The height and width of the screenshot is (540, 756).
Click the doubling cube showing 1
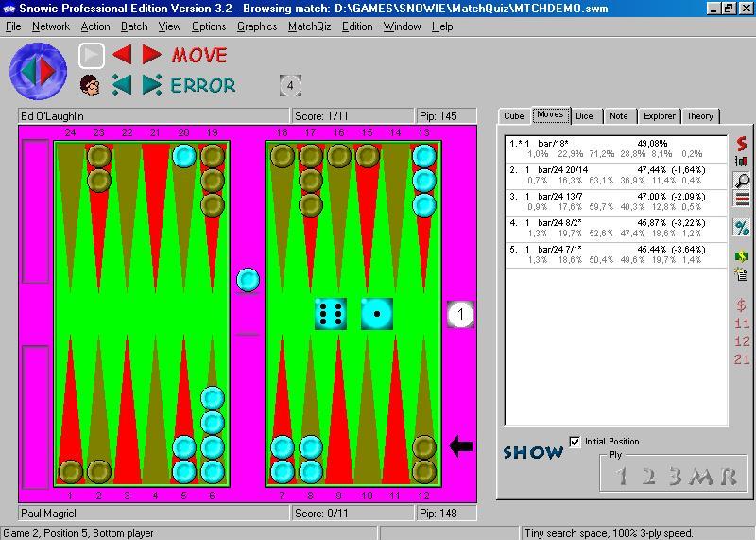[460, 314]
